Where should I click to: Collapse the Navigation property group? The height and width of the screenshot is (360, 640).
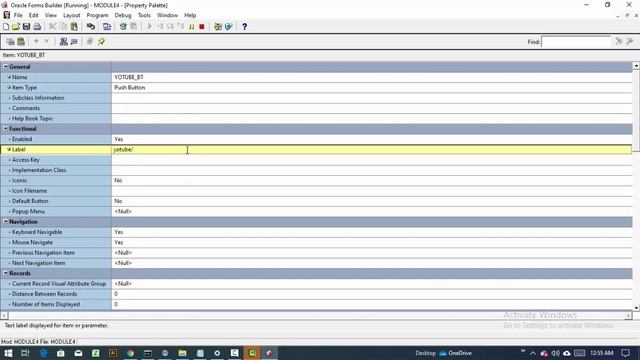tap(6, 222)
